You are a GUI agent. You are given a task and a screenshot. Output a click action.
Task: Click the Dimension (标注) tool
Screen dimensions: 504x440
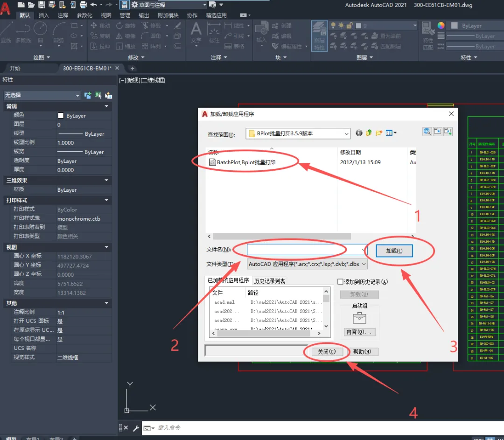(214, 33)
